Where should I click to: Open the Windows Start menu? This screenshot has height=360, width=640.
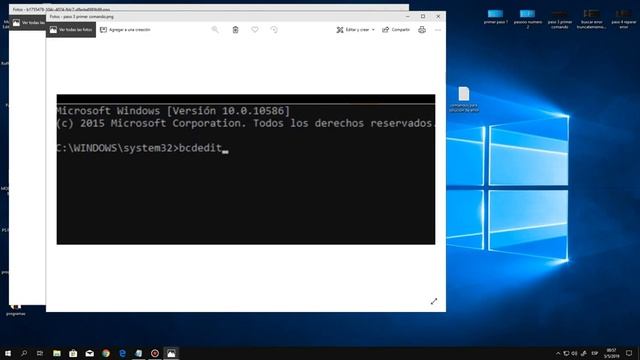[x=8, y=353]
